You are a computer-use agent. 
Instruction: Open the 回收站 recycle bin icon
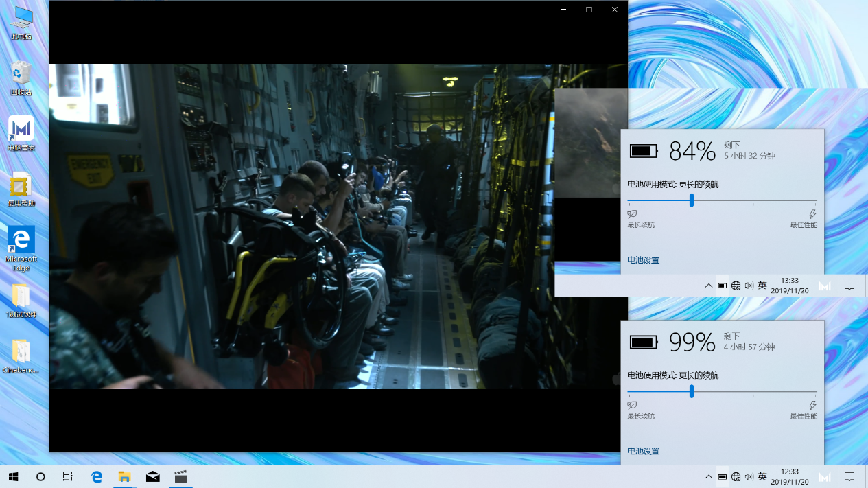[x=21, y=78]
